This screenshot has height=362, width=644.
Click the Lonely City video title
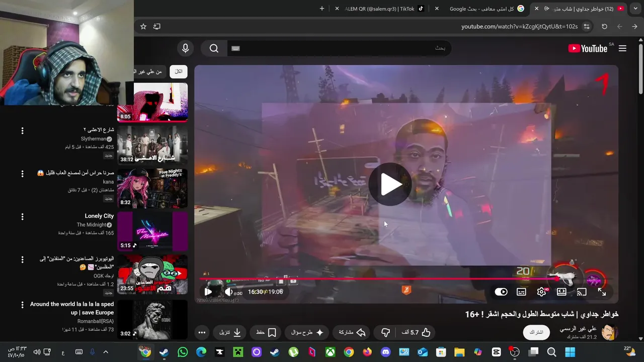pyautogui.click(x=99, y=216)
